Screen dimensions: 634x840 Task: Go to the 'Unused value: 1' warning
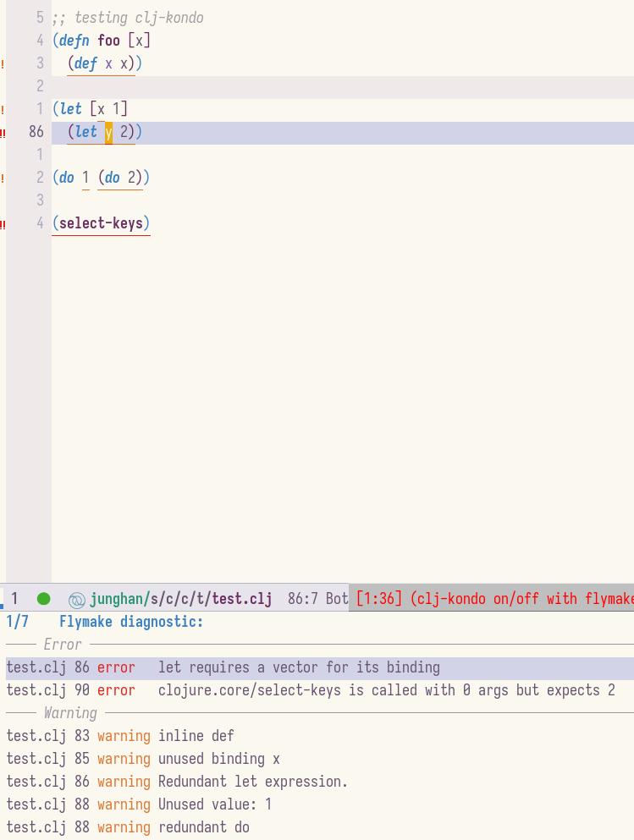[x=215, y=804]
